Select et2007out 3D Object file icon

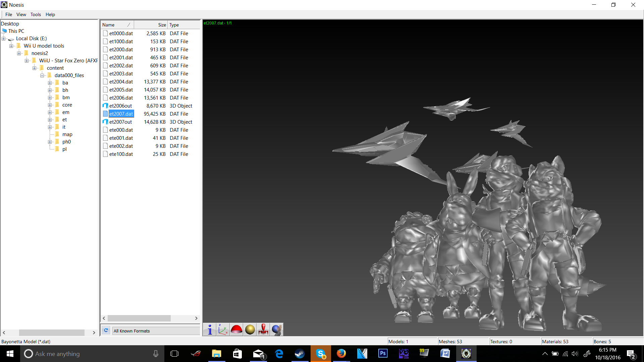[x=105, y=122]
